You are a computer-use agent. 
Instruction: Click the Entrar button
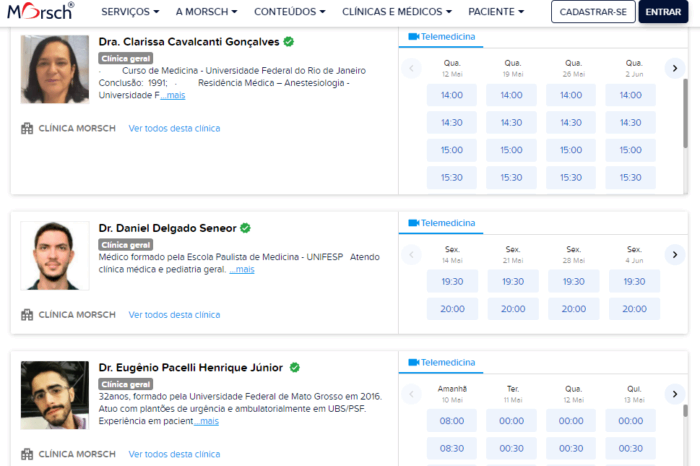click(662, 12)
